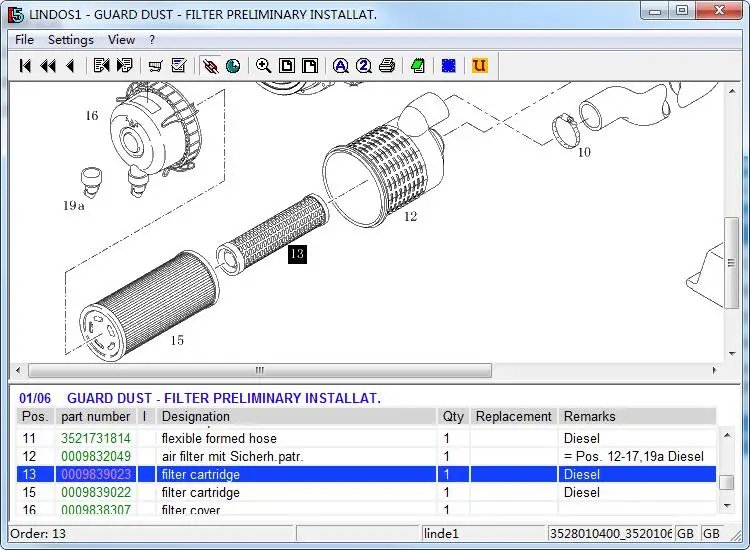The width and height of the screenshot is (750, 550).
Task: Click parts list scrollbar up arrow
Action: [727, 435]
